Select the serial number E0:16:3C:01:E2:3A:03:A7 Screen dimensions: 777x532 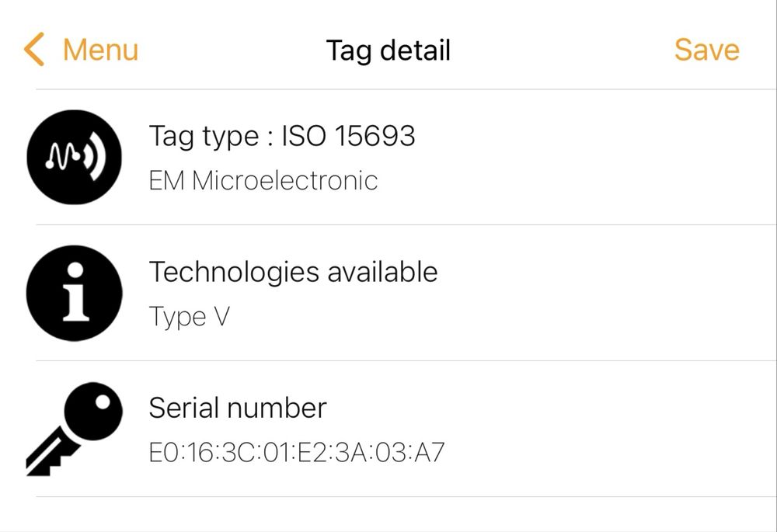[x=297, y=452]
